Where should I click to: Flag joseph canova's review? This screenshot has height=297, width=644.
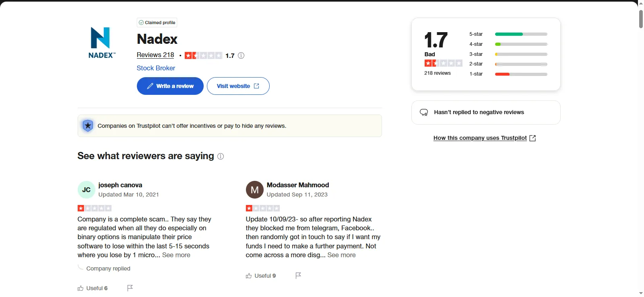tap(130, 288)
